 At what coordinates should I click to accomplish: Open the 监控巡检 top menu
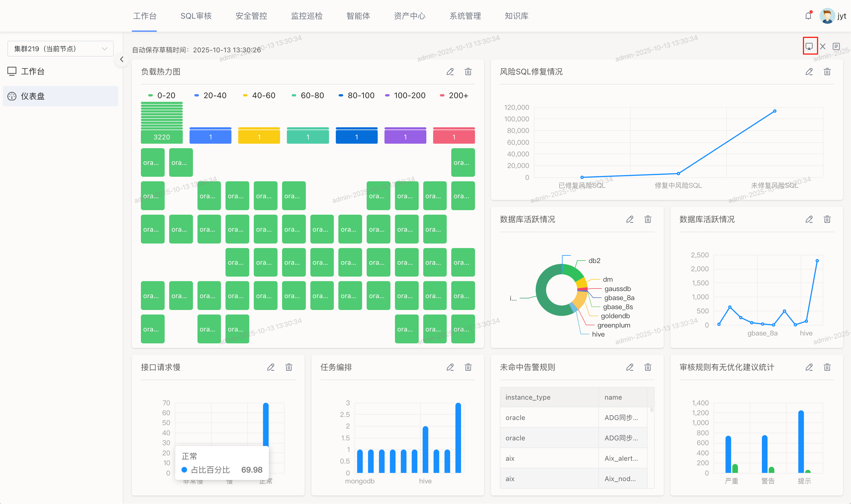click(x=307, y=16)
